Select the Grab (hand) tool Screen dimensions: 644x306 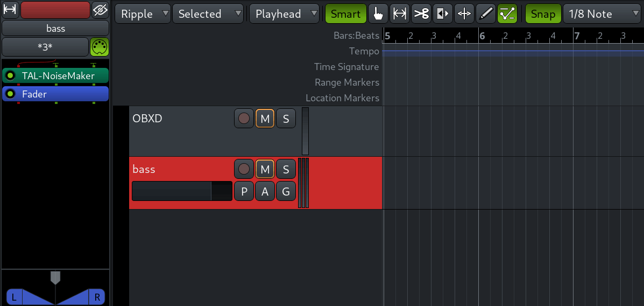pos(378,14)
